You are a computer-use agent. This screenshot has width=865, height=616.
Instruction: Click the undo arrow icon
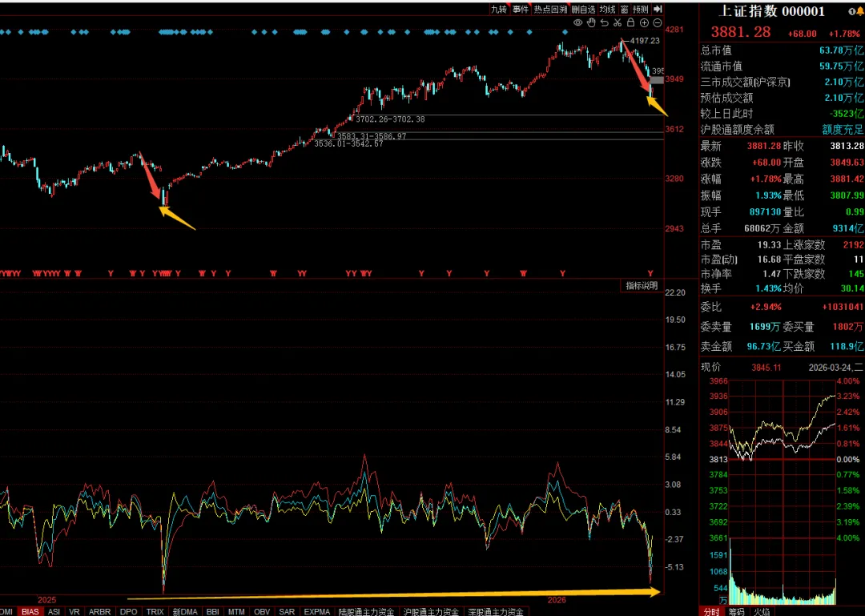point(605,22)
